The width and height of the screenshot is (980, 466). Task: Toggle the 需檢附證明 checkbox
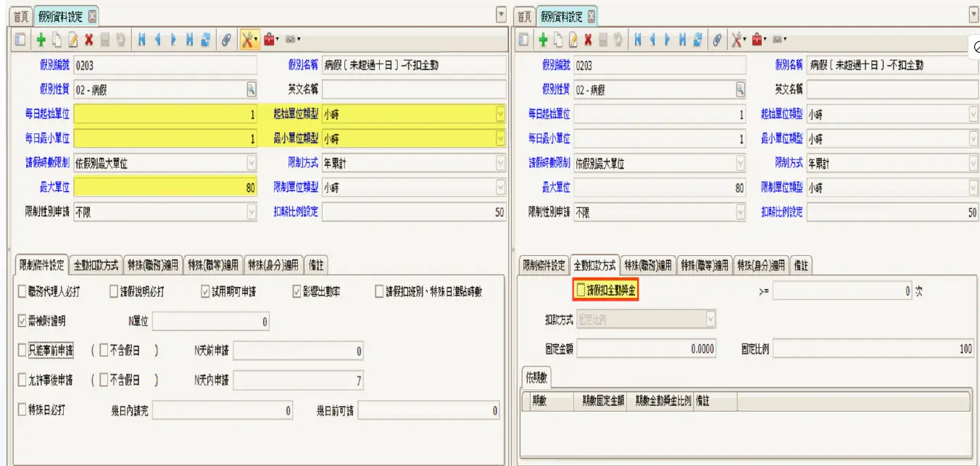click(22, 320)
